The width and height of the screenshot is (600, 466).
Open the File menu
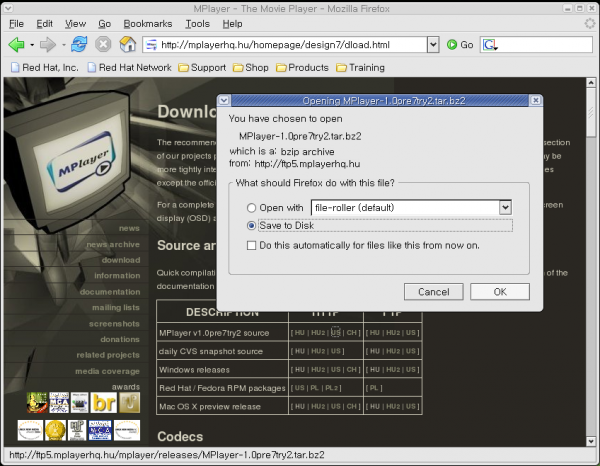pos(16,24)
